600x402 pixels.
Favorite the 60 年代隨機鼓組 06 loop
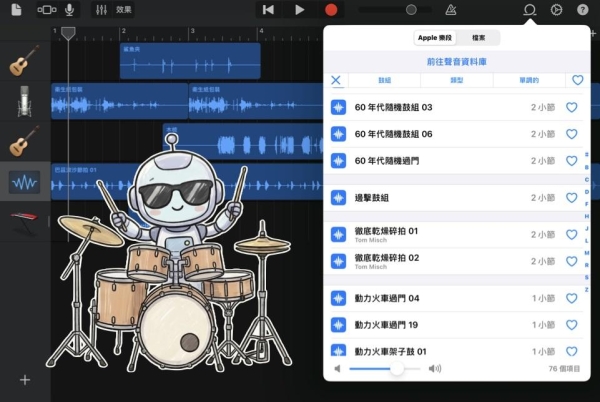click(572, 134)
